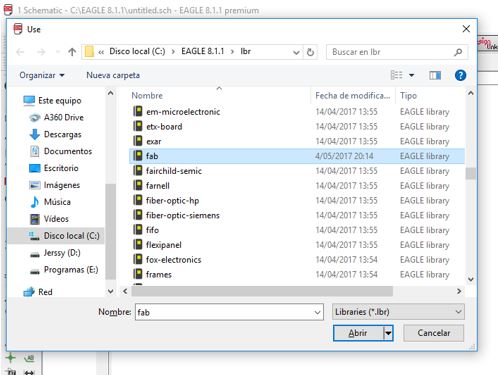Select the exar library file

pyautogui.click(x=154, y=141)
